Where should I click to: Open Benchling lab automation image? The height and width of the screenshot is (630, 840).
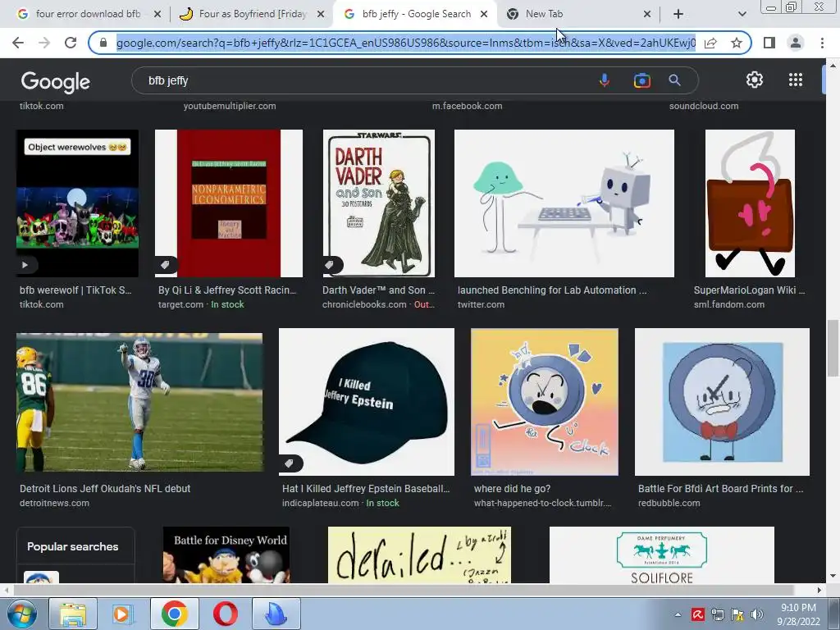(564, 203)
